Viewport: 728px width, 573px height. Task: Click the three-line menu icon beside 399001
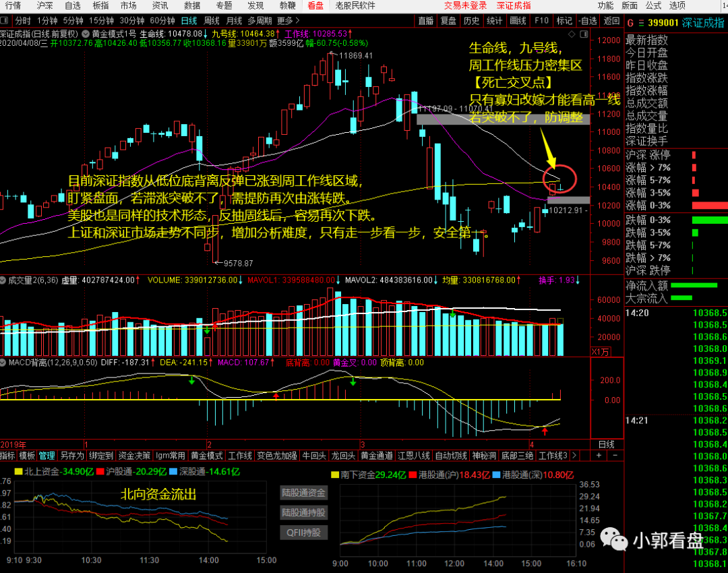point(641,23)
